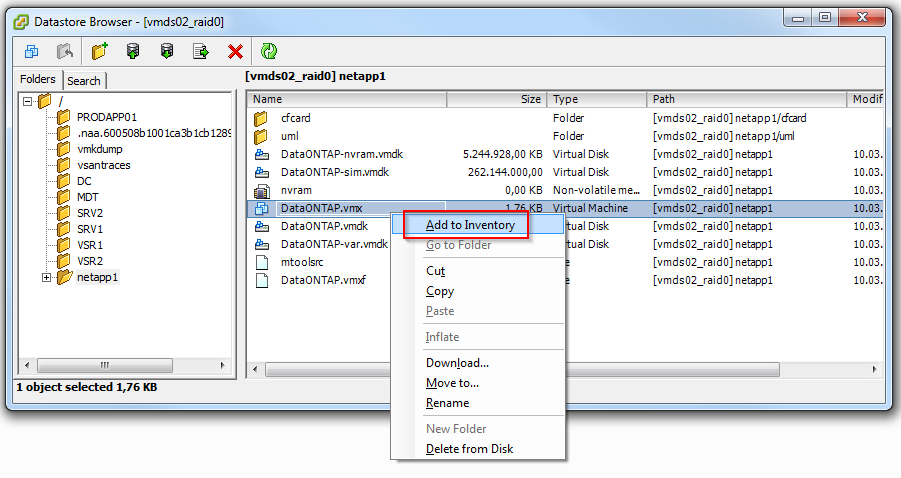Choose Move to... from the context menu
Viewport: 901px width, 478px height.
pyautogui.click(x=478, y=383)
